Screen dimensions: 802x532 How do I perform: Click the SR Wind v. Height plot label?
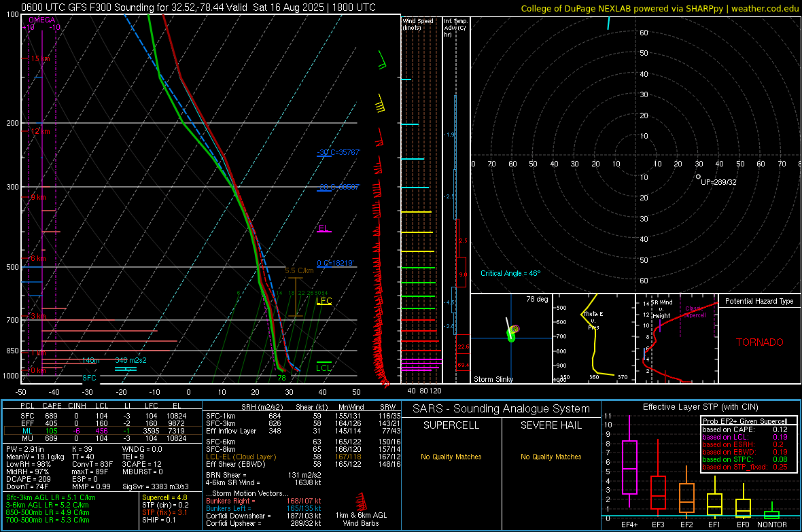(661, 309)
